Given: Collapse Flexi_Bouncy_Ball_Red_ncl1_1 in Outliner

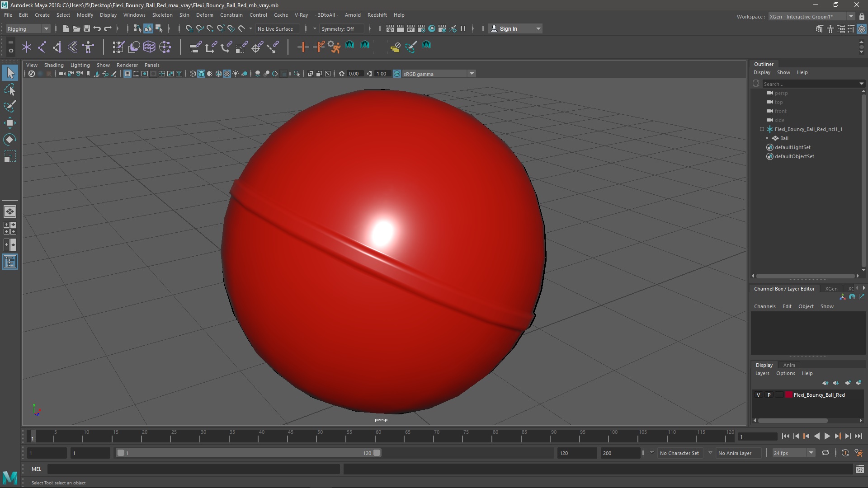Looking at the screenshot, I should pyautogui.click(x=762, y=129).
